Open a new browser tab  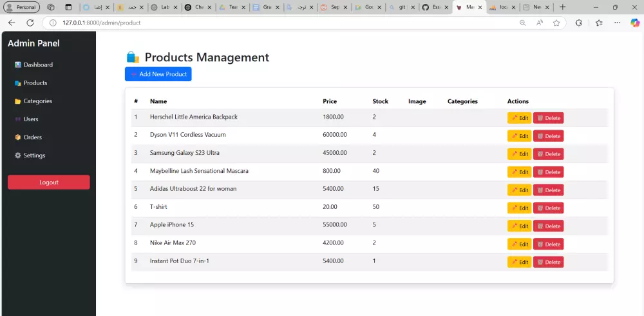(562, 7)
